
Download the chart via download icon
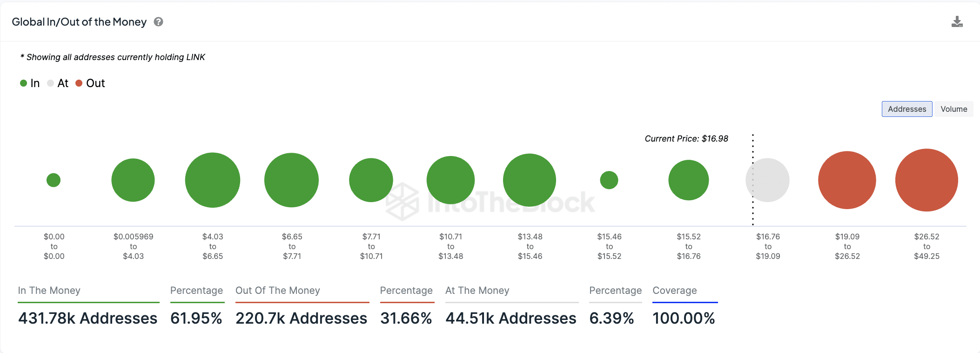[x=957, y=22]
